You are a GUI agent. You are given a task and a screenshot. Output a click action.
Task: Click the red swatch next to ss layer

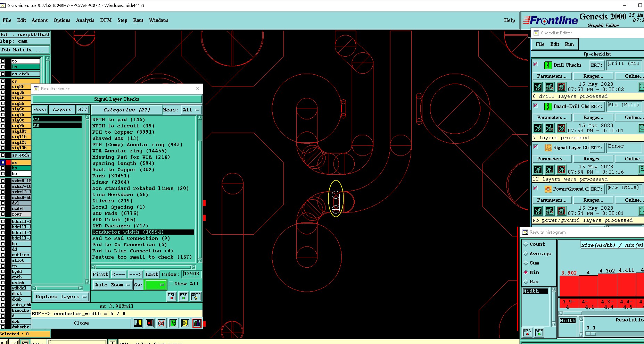tap(8, 162)
